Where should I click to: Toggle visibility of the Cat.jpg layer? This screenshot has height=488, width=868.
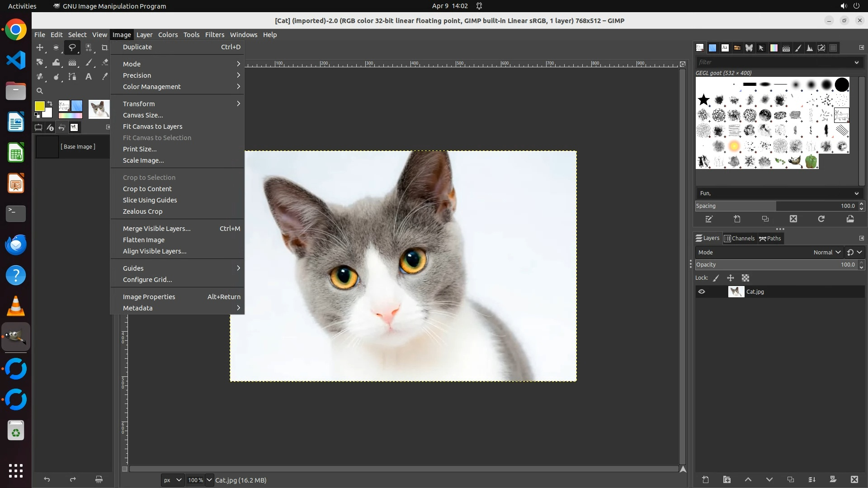pyautogui.click(x=702, y=292)
